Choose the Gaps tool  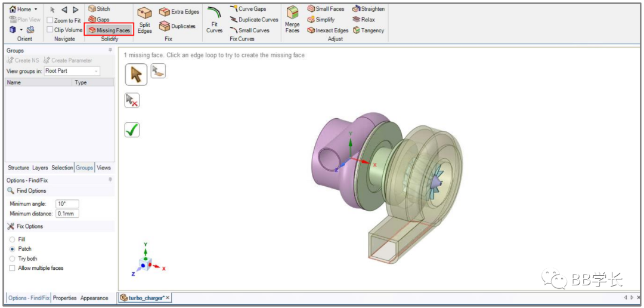(x=98, y=19)
